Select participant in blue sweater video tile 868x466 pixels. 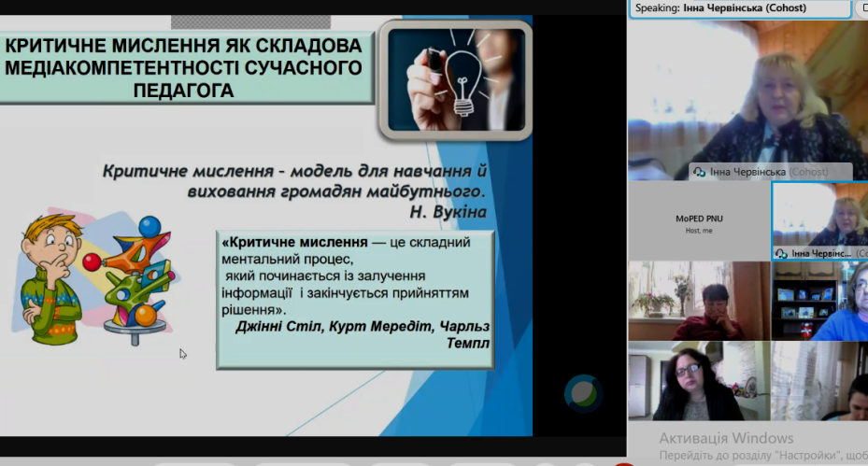(819, 301)
